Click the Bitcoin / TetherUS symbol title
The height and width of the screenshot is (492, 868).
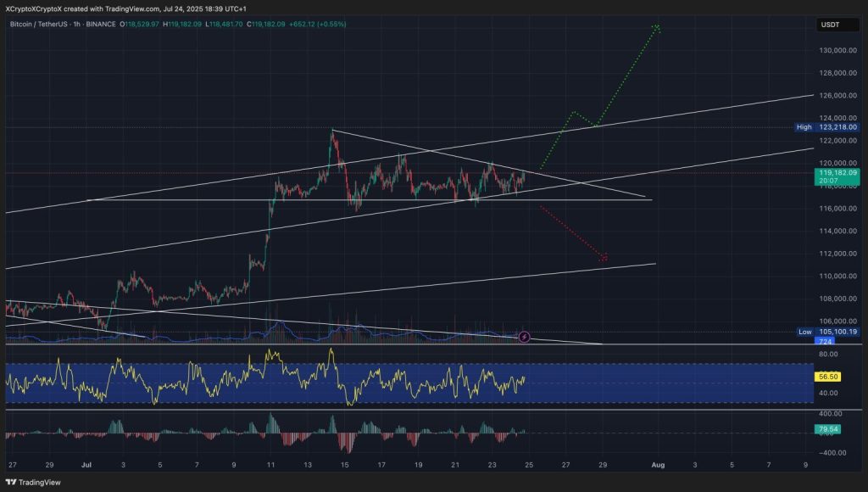[x=38, y=25]
